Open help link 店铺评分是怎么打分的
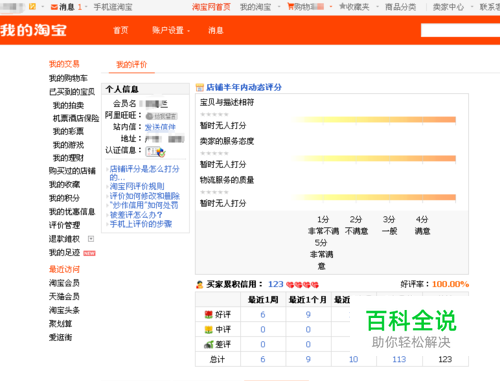 tap(144, 173)
